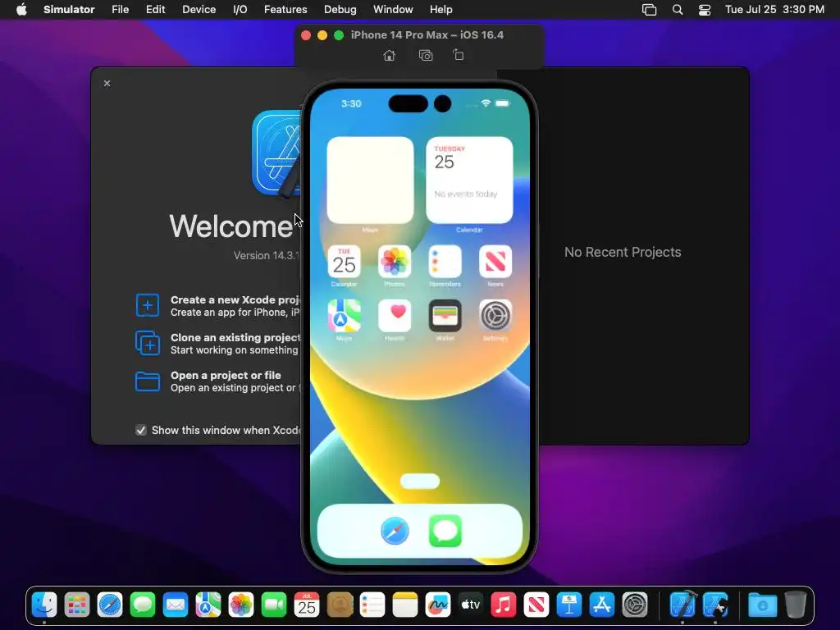Open System Settings from the Dock
Image resolution: width=840 pixels, height=630 pixels.
(x=635, y=605)
